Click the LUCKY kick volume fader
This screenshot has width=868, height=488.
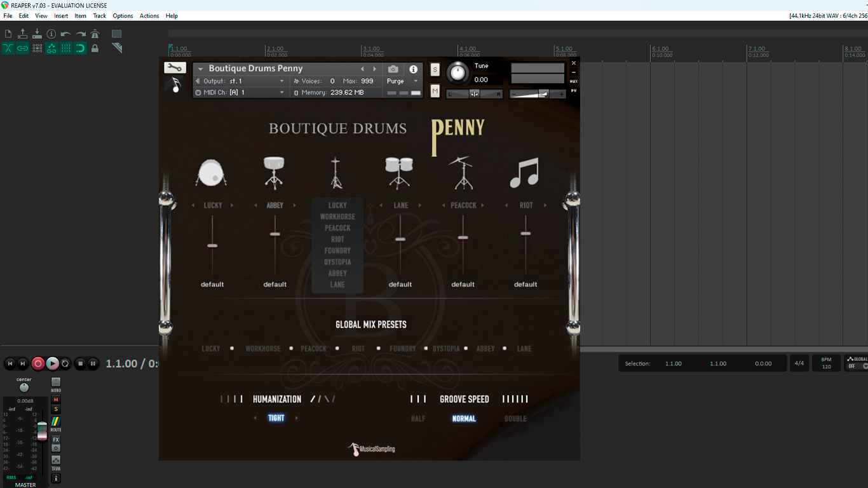(212, 245)
